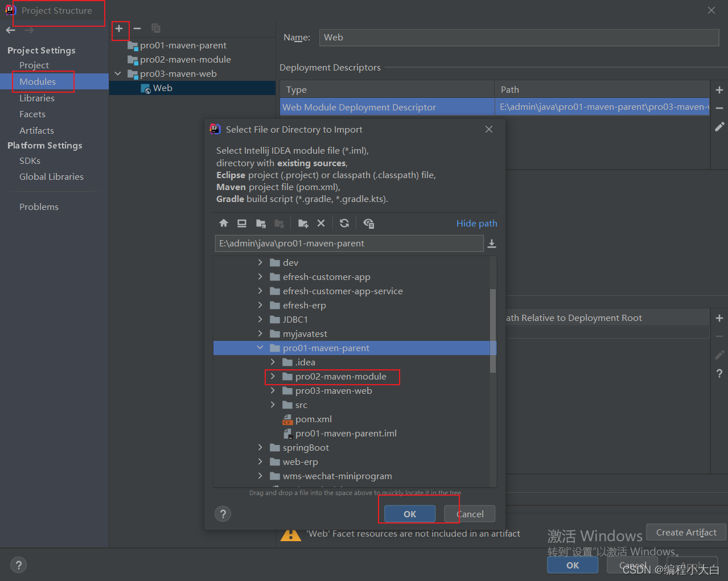Go back with the left arrow
The height and width of the screenshot is (581, 728).
[x=11, y=30]
